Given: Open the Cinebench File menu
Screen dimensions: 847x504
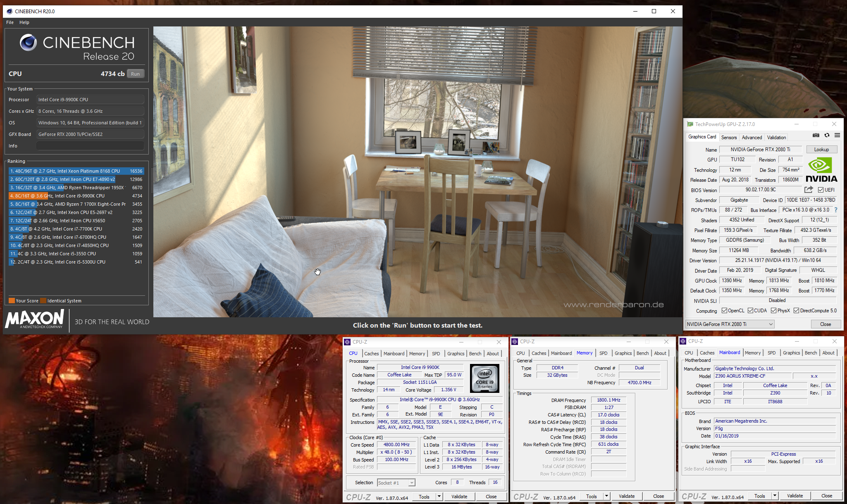Looking at the screenshot, I should pyautogui.click(x=10, y=22).
